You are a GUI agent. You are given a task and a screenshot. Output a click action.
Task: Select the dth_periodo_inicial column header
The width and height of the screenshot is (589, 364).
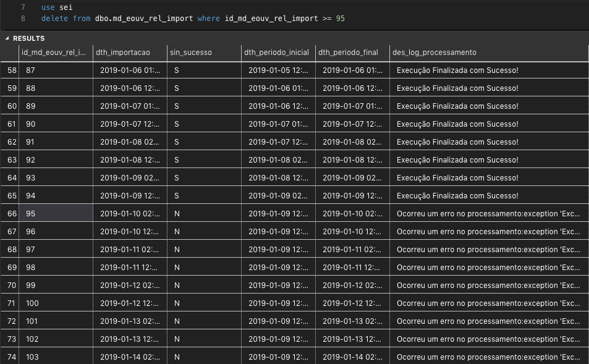click(278, 53)
